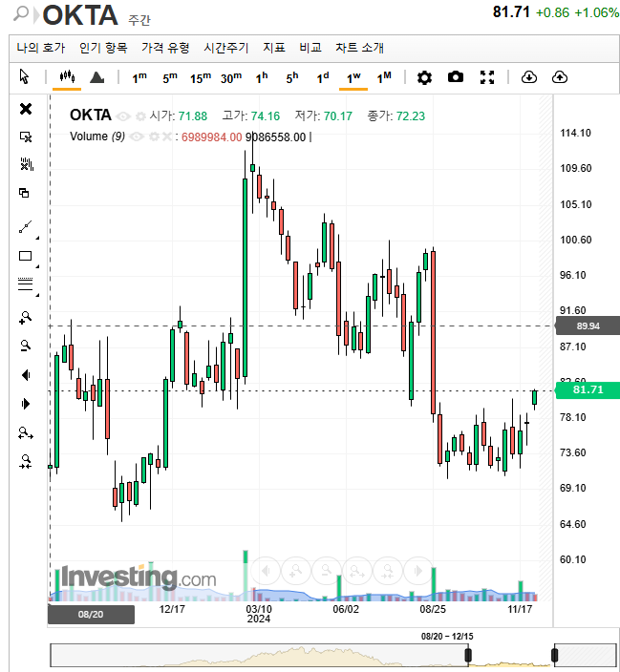Select the 1w weekly interval
620x672 pixels.
click(x=353, y=78)
